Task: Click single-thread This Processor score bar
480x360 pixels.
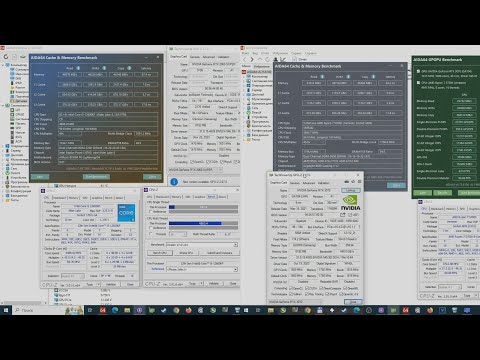Action: [x=203, y=207]
